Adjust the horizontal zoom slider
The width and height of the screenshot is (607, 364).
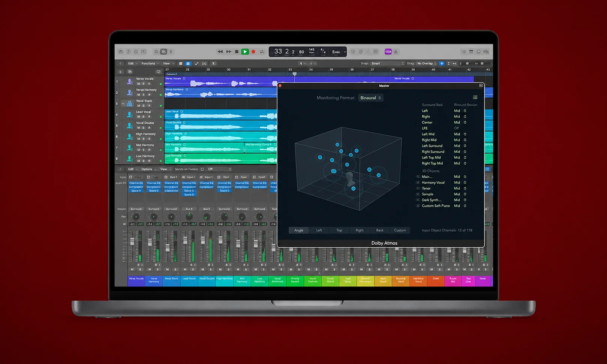click(x=482, y=63)
